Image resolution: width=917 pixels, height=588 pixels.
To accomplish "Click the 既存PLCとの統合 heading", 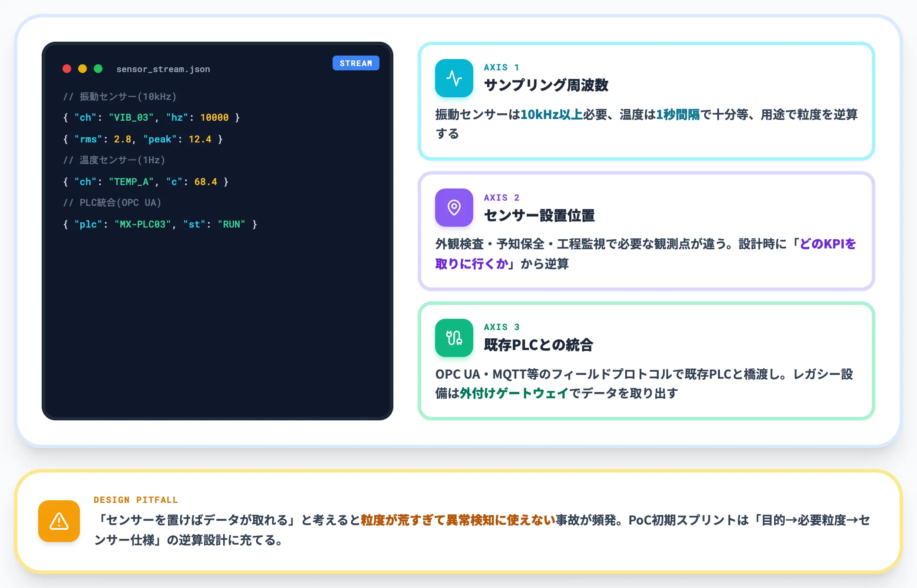I will pyautogui.click(x=538, y=345).
